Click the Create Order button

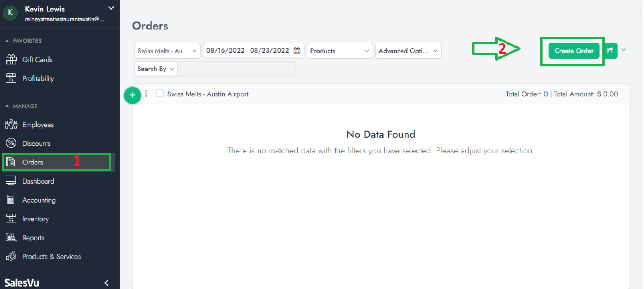point(574,51)
